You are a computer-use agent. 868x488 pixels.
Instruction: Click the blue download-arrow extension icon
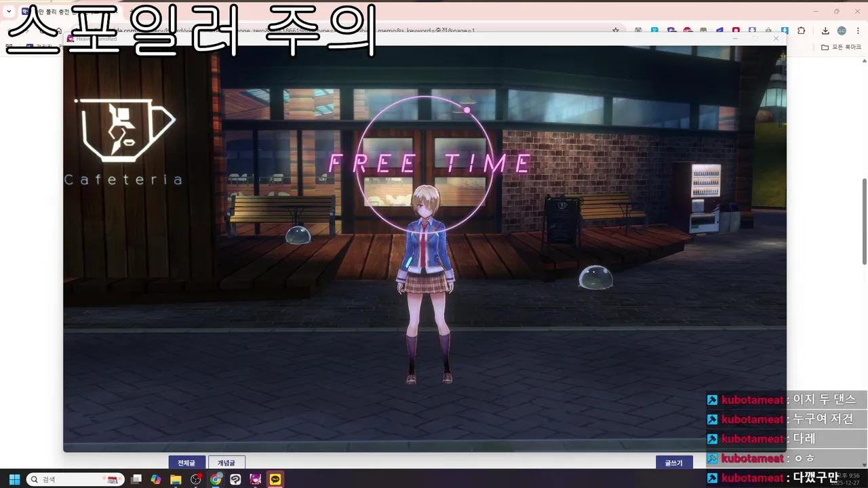pos(785,30)
